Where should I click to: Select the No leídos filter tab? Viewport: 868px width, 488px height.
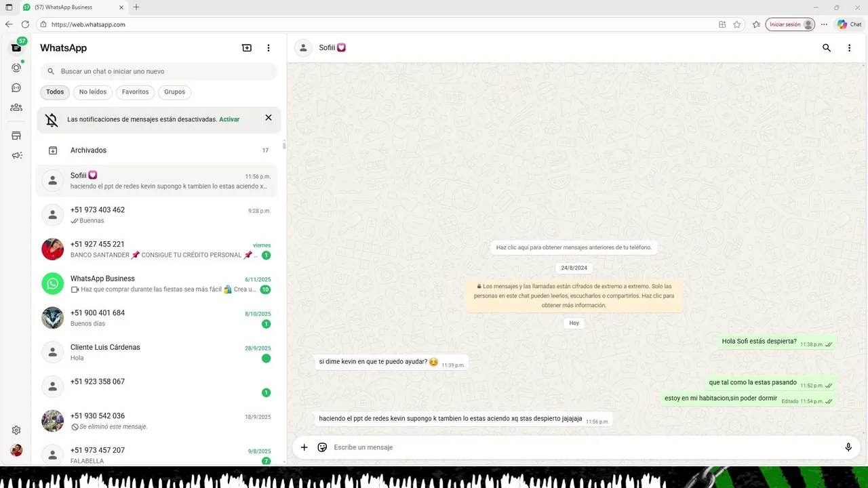point(93,92)
